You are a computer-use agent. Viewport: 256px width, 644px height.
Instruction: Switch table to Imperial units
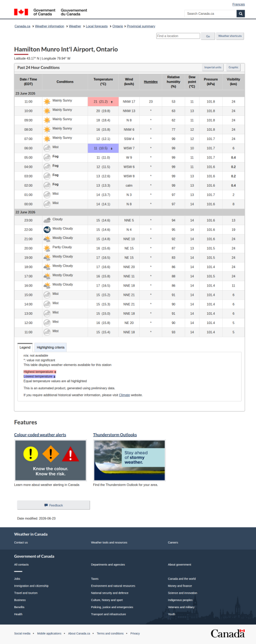pos(213,67)
